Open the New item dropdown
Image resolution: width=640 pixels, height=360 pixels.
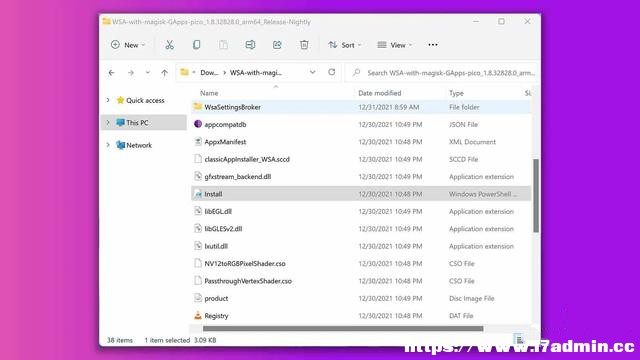(x=128, y=45)
